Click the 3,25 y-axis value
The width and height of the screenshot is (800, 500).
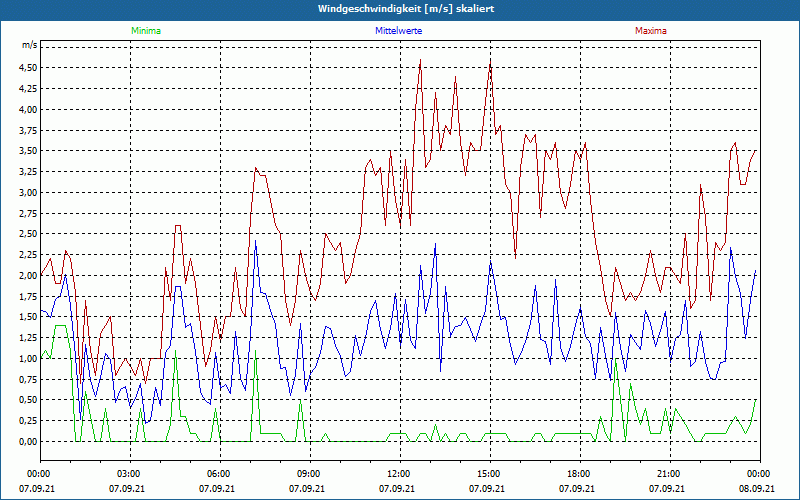point(28,172)
